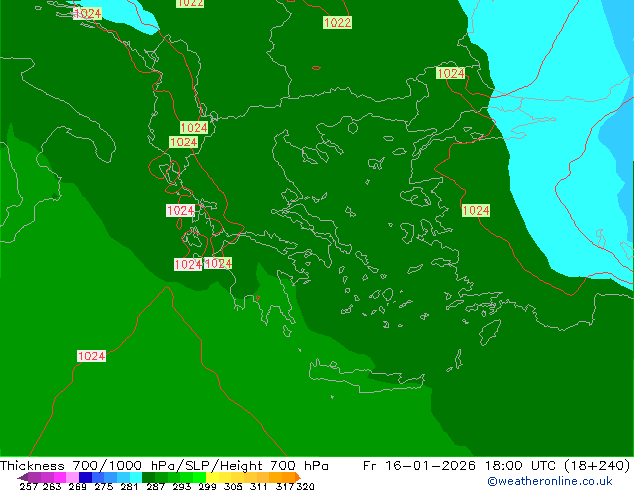Click the 1024 label over the sea southwest
The width and height of the screenshot is (634, 490).
click(91, 356)
